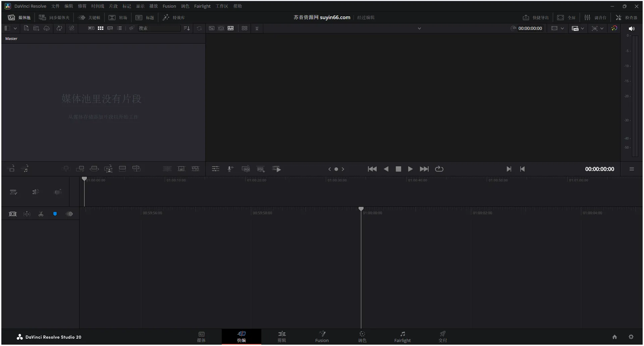
Task: Start voiceover recording with the microphone icon
Action: pos(230,169)
